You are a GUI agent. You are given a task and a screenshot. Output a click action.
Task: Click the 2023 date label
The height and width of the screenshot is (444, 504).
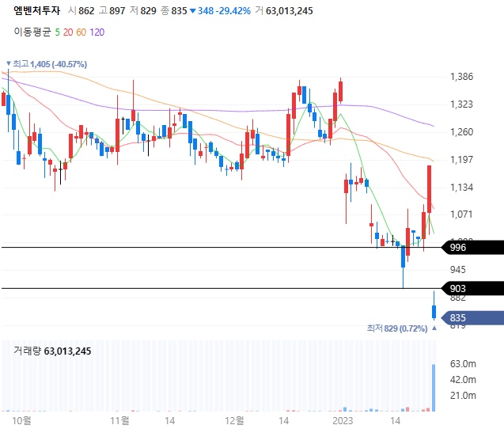pos(343,420)
